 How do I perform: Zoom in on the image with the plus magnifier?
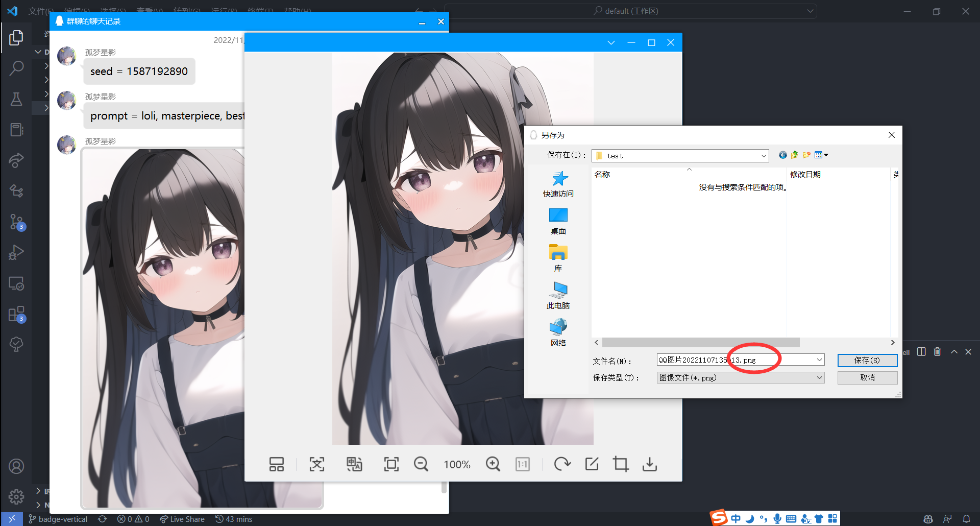click(493, 464)
